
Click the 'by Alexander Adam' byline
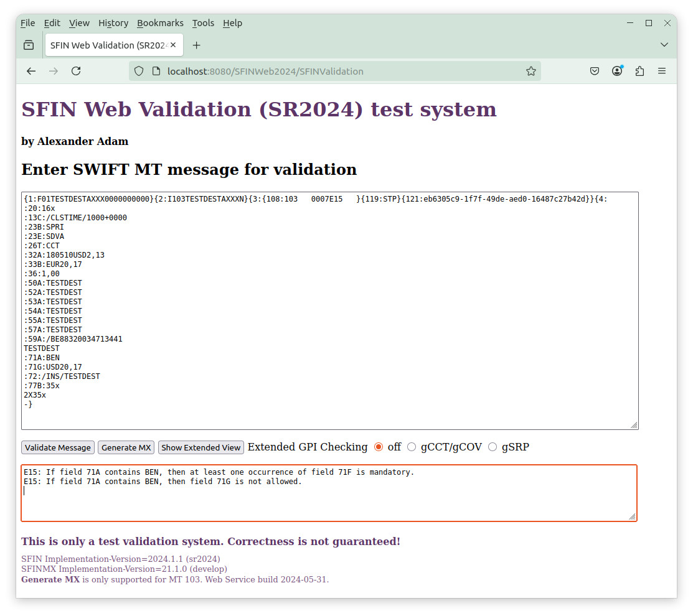[x=75, y=141]
